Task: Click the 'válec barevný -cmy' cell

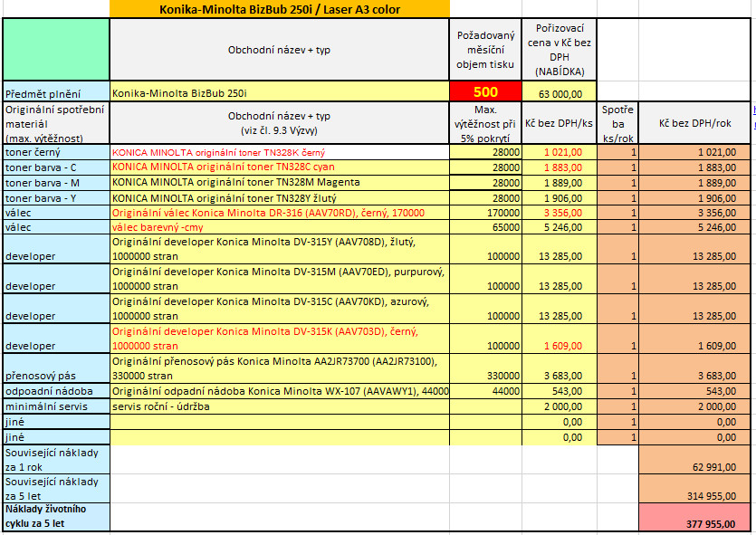Action: click(x=280, y=227)
